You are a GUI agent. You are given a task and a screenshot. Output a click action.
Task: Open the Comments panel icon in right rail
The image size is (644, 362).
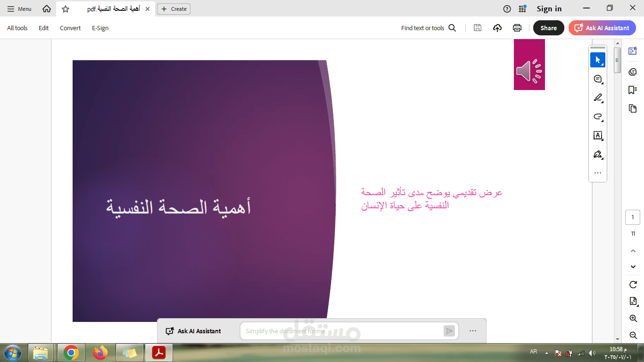click(x=633, y=72)
